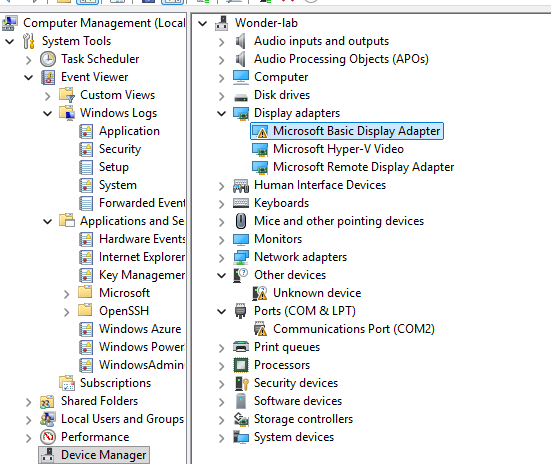This screenshot has width=551, height=464.
Task: Click the Storage controllers icon
Action: point(241,419)
